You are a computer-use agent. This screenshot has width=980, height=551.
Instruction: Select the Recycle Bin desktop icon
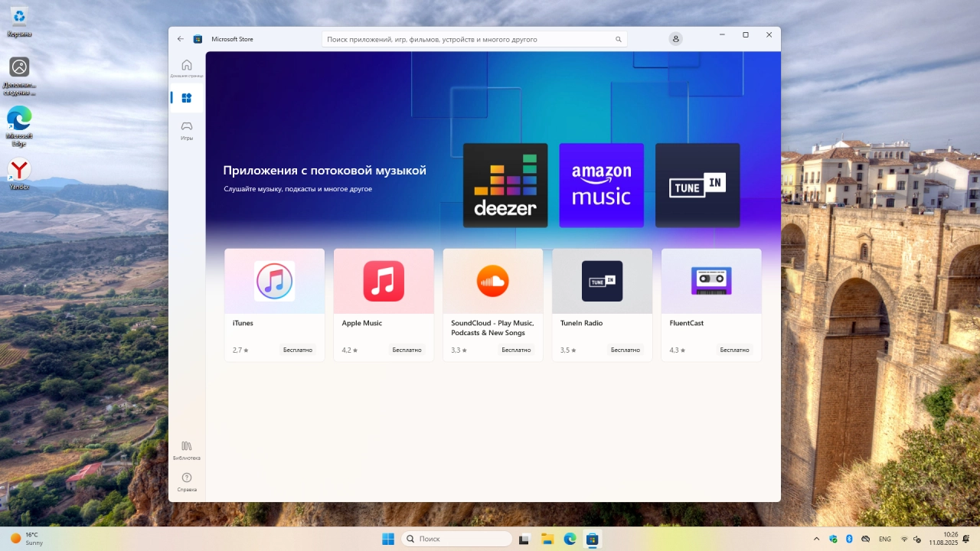(19, 21)
